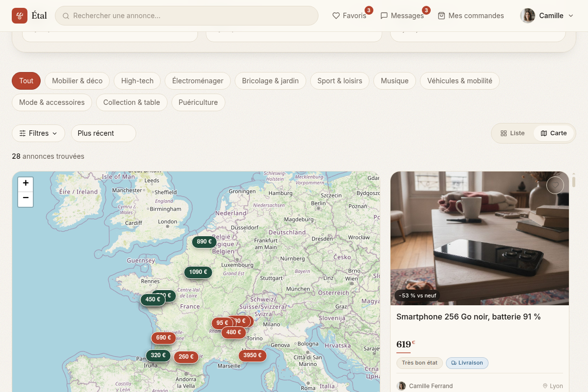The width and height of the screenshot is (588, 392).
Task: Select the Musique category chip
Action: 394,81
